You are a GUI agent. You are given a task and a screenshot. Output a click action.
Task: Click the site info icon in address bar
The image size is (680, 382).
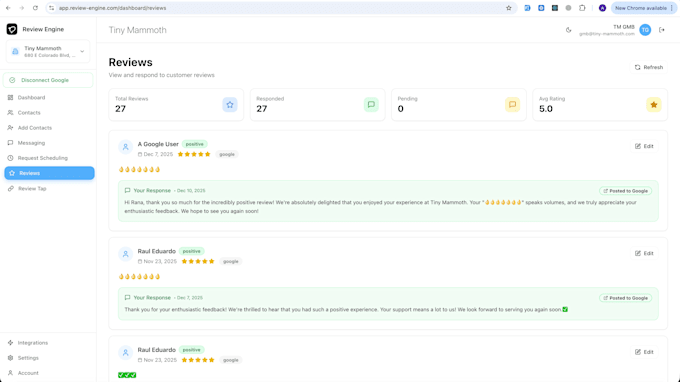[x=52, y=8]
